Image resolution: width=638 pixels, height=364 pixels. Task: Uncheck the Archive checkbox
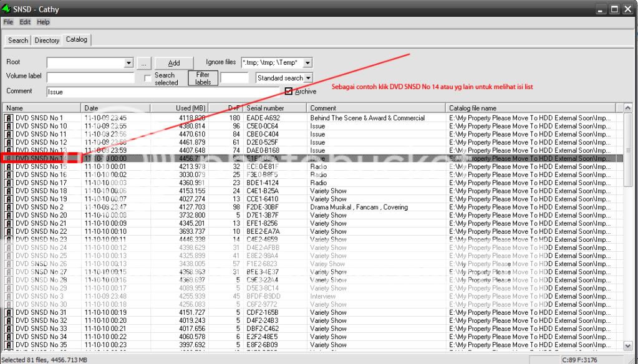(289, 91)
